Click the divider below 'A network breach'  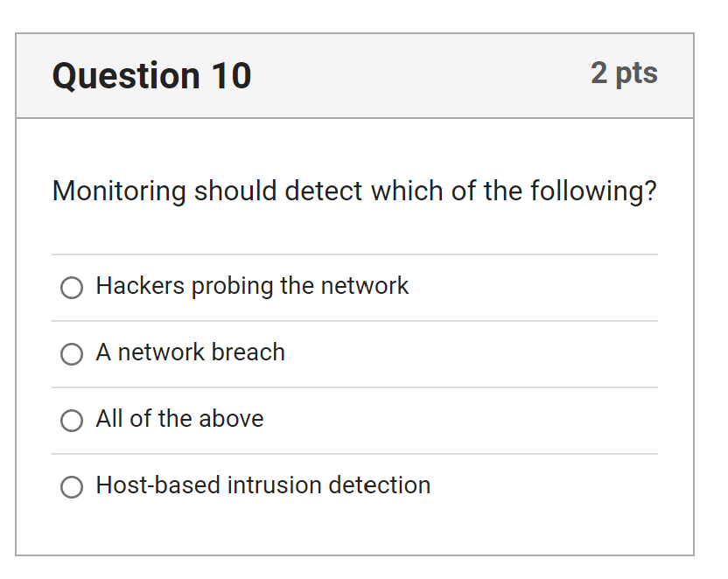[354, 387]
